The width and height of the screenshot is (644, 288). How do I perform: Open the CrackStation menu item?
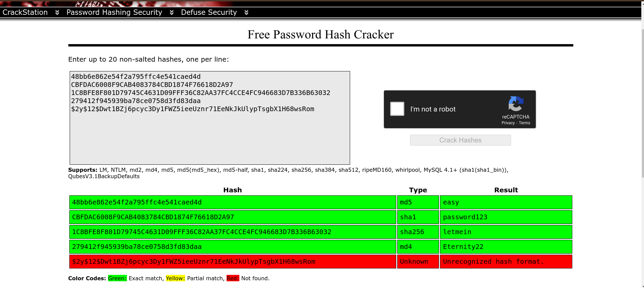25,12
